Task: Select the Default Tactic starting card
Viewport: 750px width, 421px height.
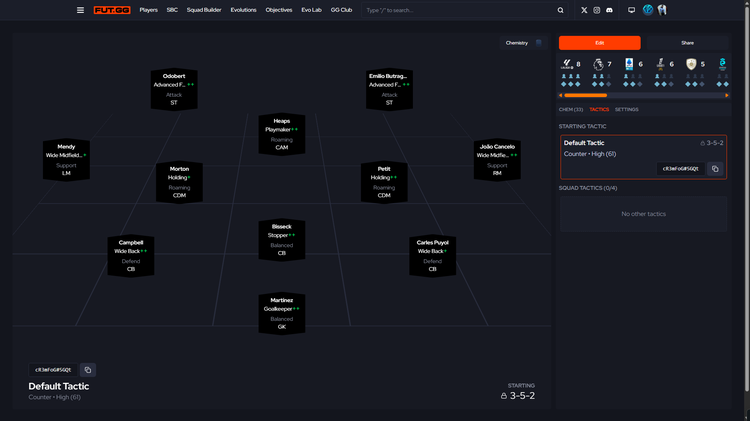Action: (643, 157)
